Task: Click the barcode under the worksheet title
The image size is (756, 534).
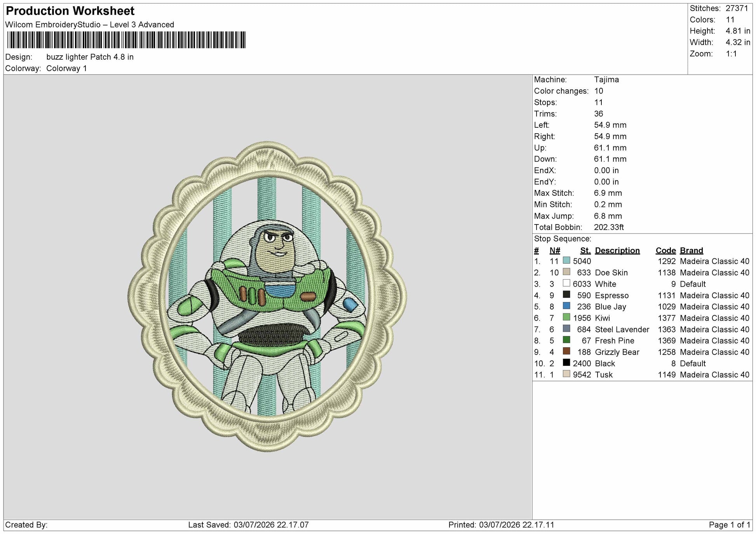Action: coord(126,40)
